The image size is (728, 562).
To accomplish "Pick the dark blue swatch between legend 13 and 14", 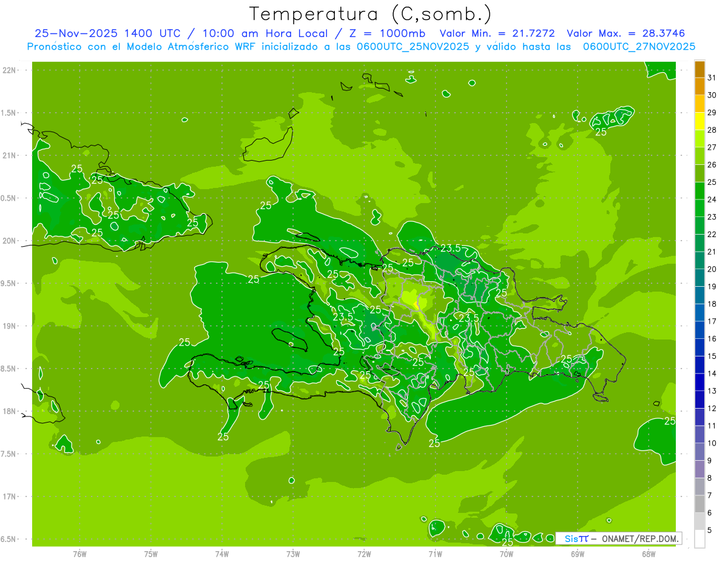I will [699, 382].
